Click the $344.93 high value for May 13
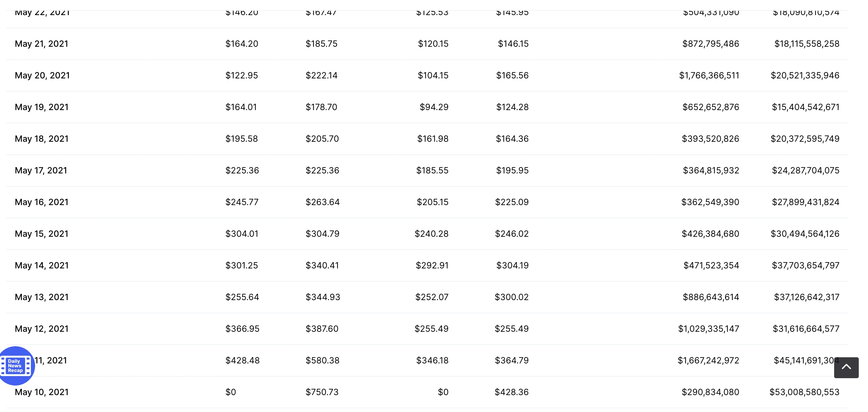 323,297
